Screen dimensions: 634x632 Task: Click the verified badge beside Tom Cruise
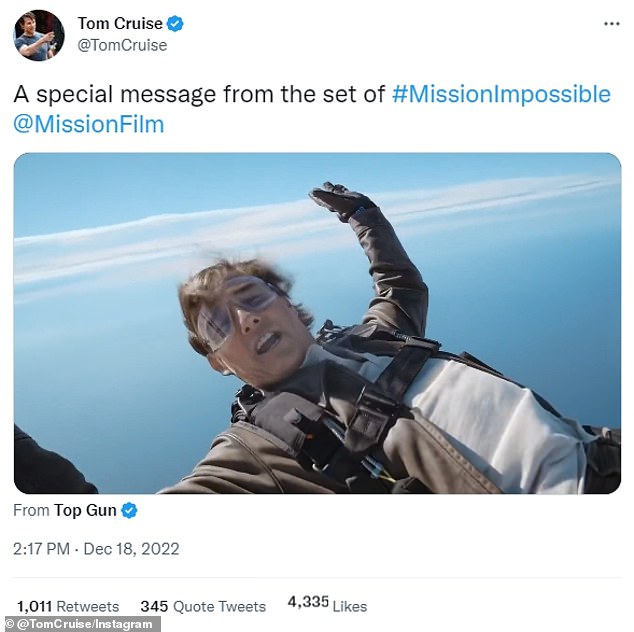pos(174,24)
